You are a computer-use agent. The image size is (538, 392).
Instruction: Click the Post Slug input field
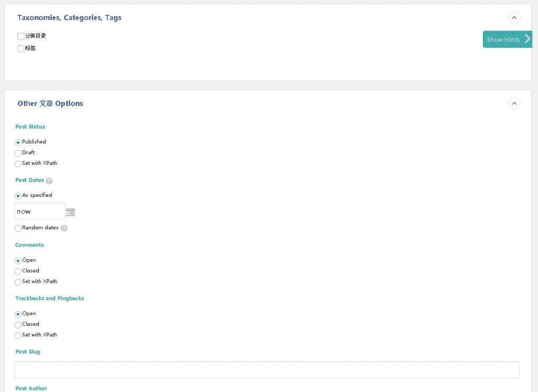[x=267, y=370]
